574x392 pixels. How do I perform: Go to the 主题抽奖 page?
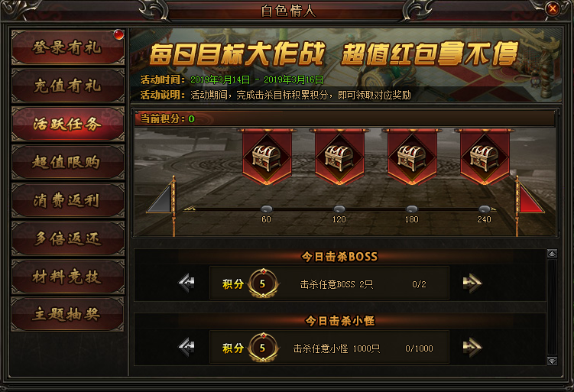[68, 314]
